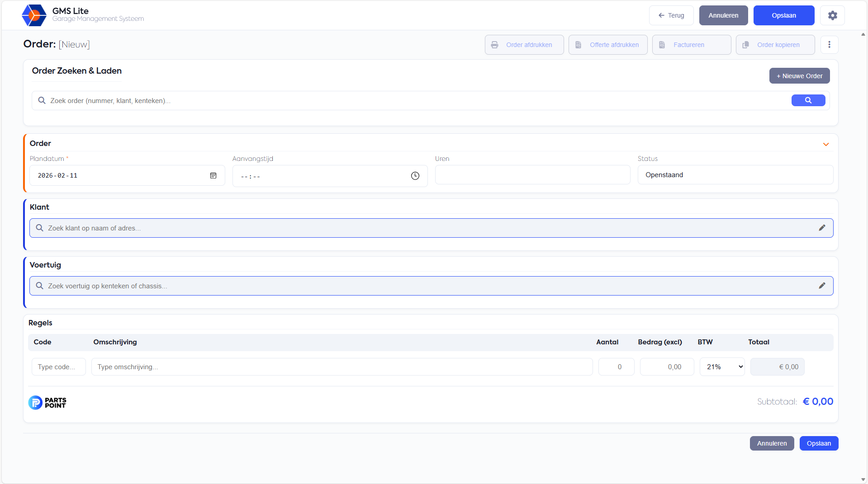Click the Code column header
868x484 pixels.
click(42, 342)
